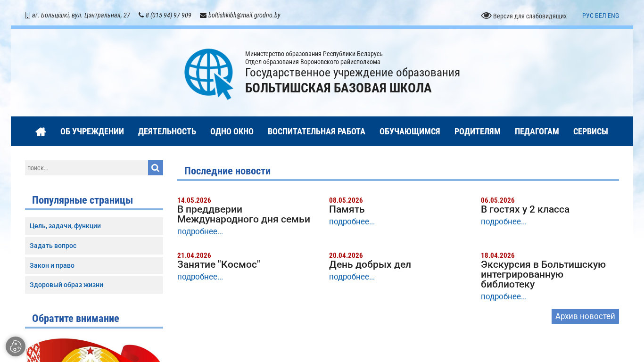Go to the РОДИТЕЛЯМ menu item

tap(478, 132)
